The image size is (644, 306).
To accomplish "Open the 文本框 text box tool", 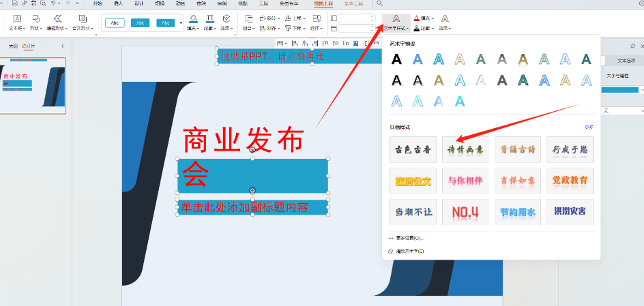I will [x=16, y=21].
